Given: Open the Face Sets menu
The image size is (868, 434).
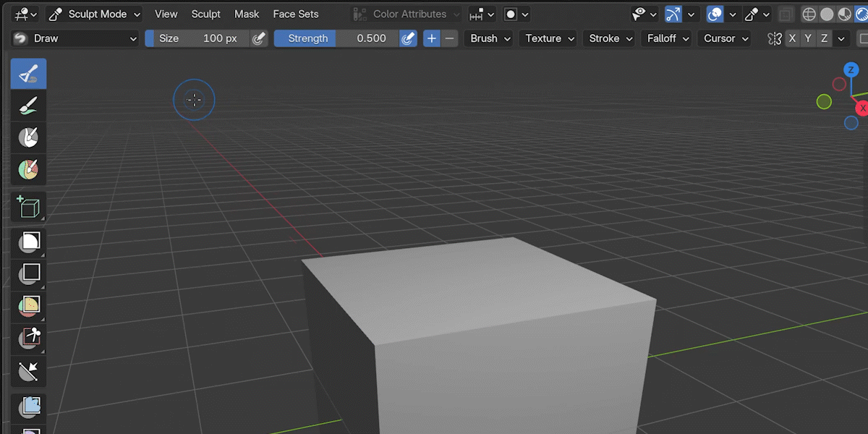Looking at the screenshot, I should pos(296,14).
